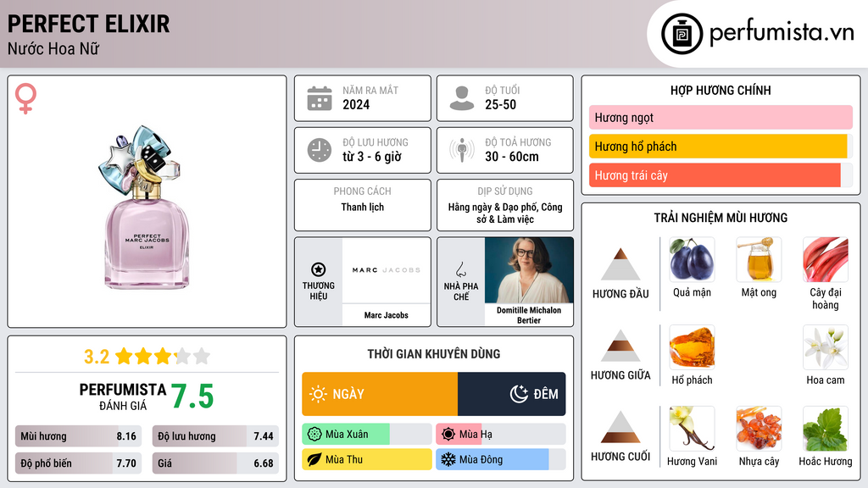The image size is (868, 488).
Task: Click the clock icon beside Độ lưu hương
Action: click(320, 150)
